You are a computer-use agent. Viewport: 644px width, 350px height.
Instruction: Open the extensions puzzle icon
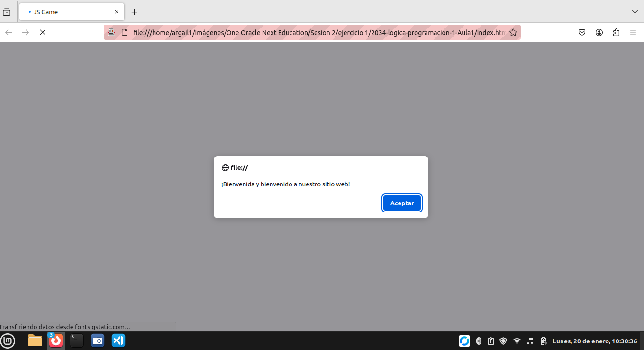616,32
